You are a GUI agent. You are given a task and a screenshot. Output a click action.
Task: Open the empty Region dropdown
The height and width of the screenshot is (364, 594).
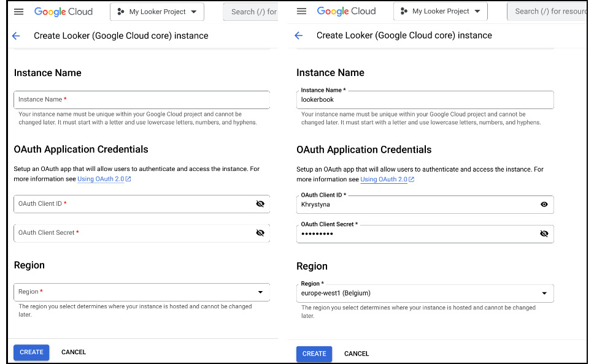click(142, 292)
